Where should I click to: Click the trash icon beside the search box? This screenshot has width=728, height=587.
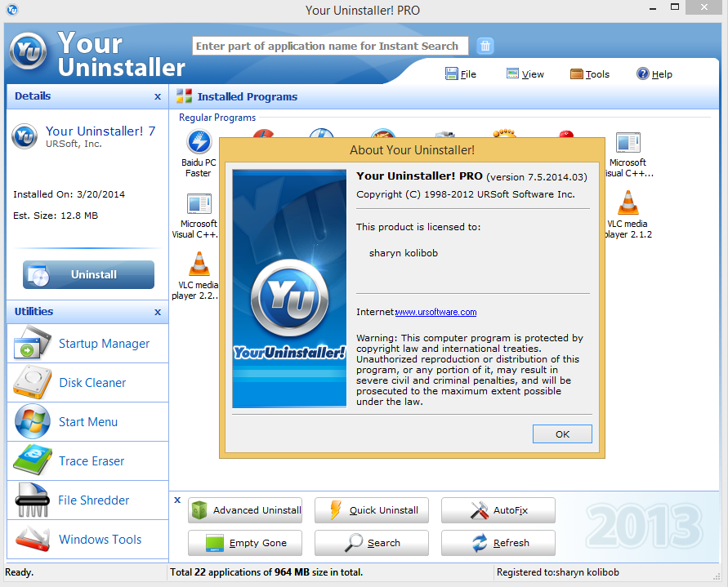[485, 46]
